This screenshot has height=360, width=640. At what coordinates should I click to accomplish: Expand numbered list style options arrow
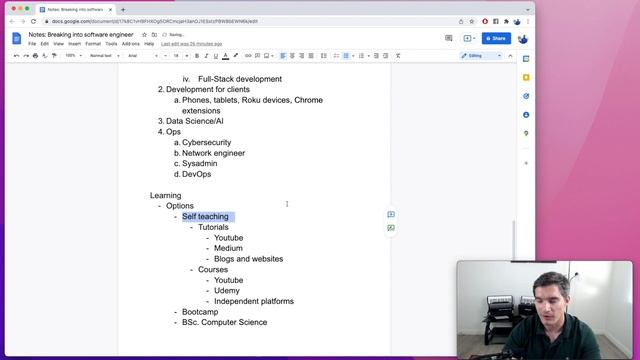coord(368,56)
